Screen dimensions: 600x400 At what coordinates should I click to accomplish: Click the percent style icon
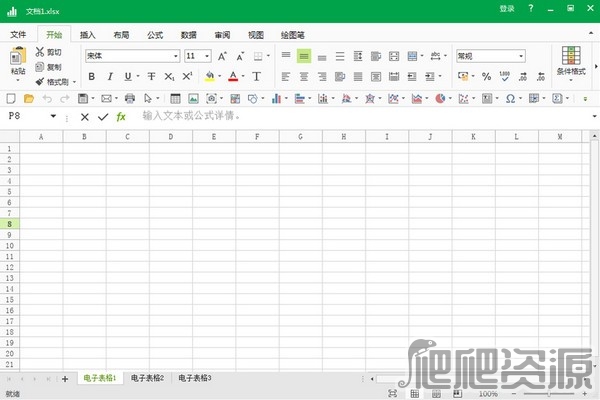(x=486, y=77)
